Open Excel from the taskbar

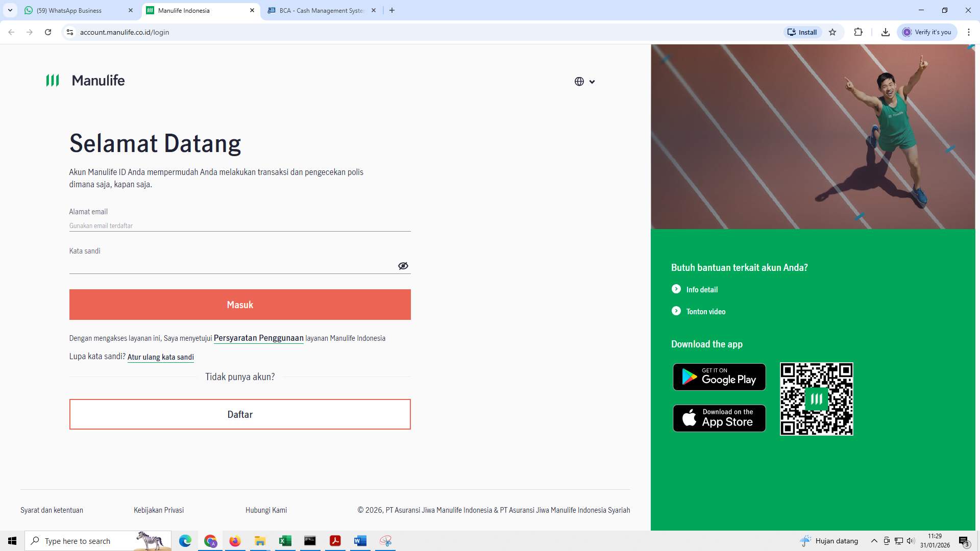(285, 541)
